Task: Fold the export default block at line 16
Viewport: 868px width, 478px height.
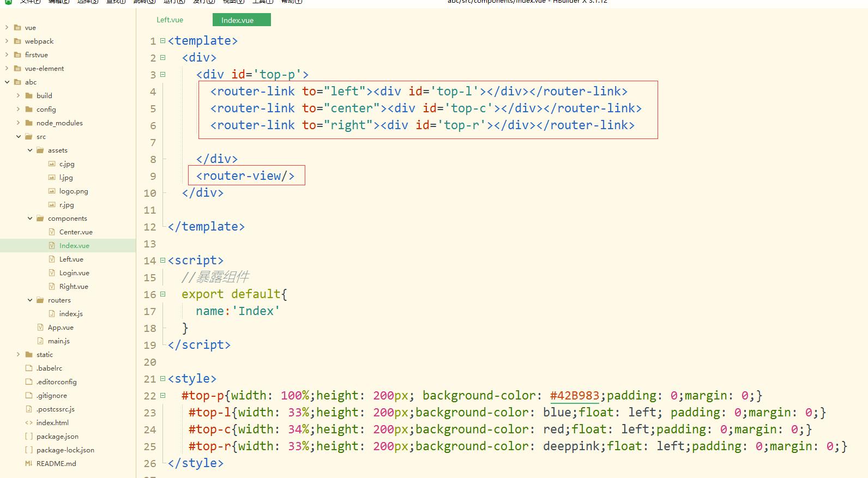Action: (162, 294)
